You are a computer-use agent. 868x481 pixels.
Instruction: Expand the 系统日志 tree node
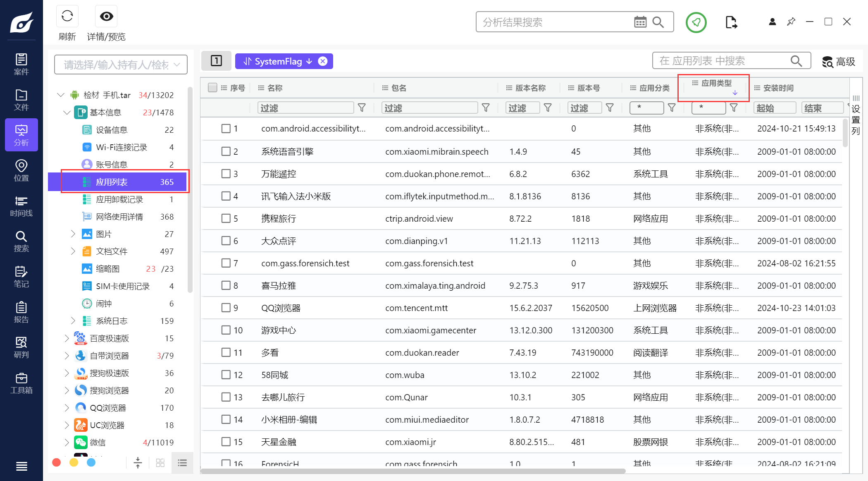tap(73, 321)
